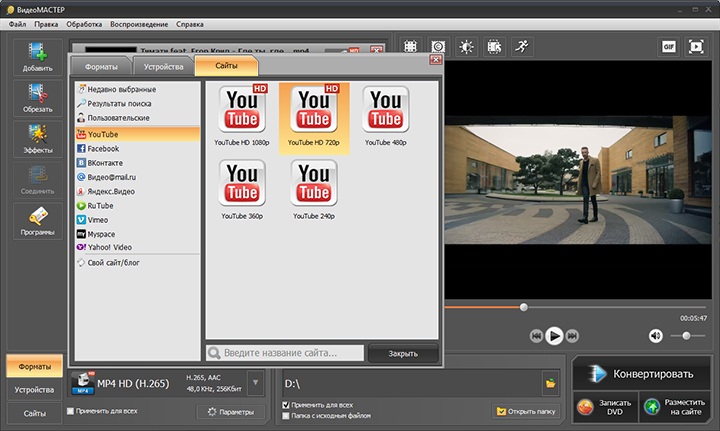Skip to previous frame button
This screenshot has width=720, height=431.
(536, 336)
